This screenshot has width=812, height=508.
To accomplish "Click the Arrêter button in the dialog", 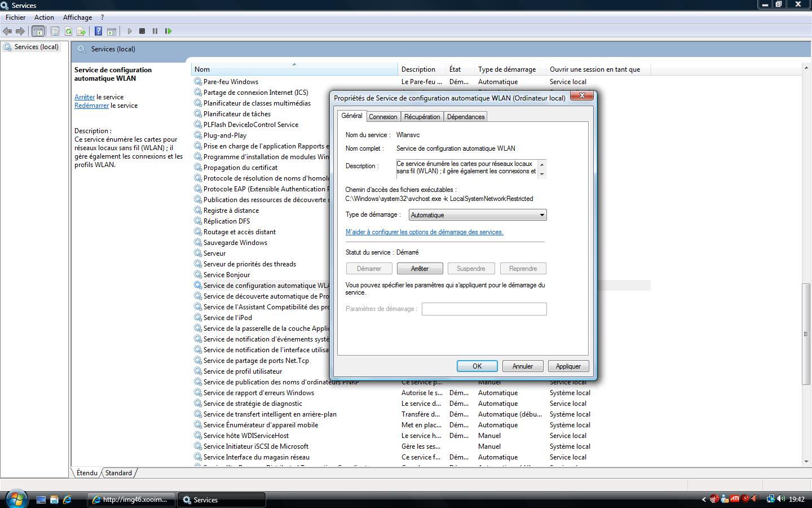I will (x=420, y=269).
